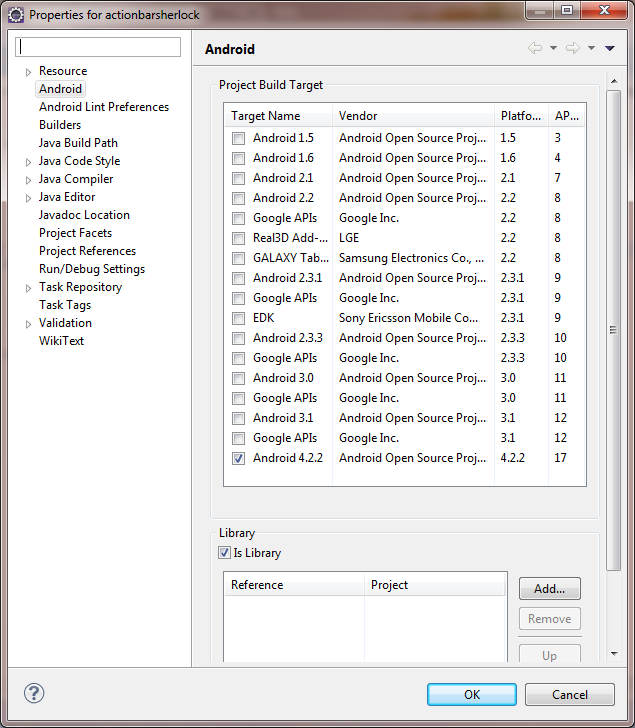Open back history dropdown arrow
This screenshot has width=635, height=728.
point(553,48)
